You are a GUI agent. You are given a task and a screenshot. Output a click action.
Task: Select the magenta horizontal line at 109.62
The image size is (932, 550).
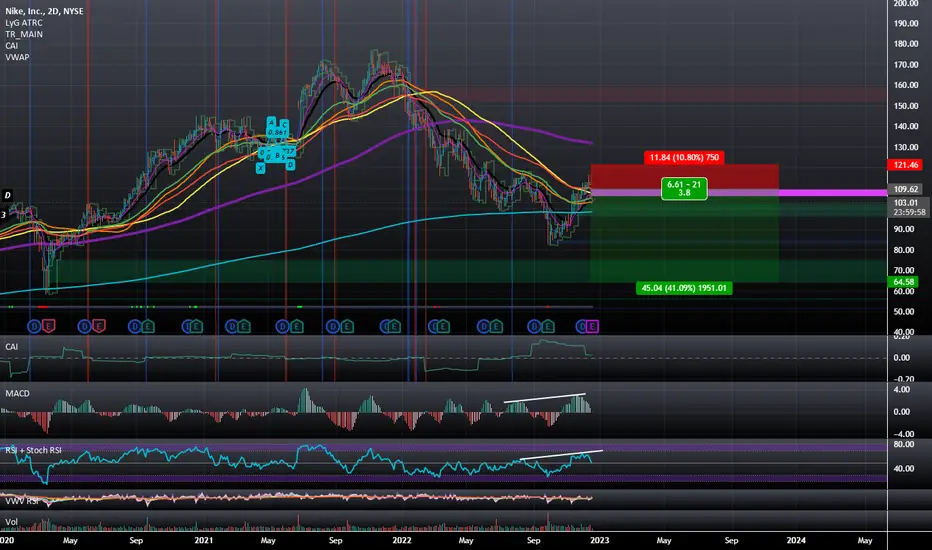pyautogui.click(x=832, y=193)
